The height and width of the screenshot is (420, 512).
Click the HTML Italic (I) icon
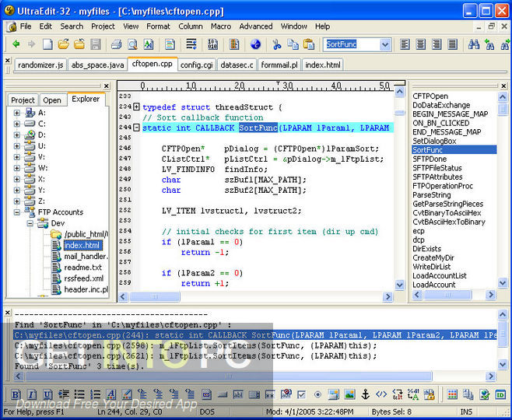32,394
